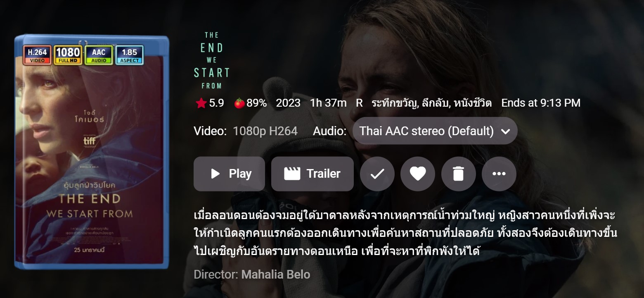644x298 pixels.
Task: Delete the movie with trash icon
Action: (x=459, y=174)
